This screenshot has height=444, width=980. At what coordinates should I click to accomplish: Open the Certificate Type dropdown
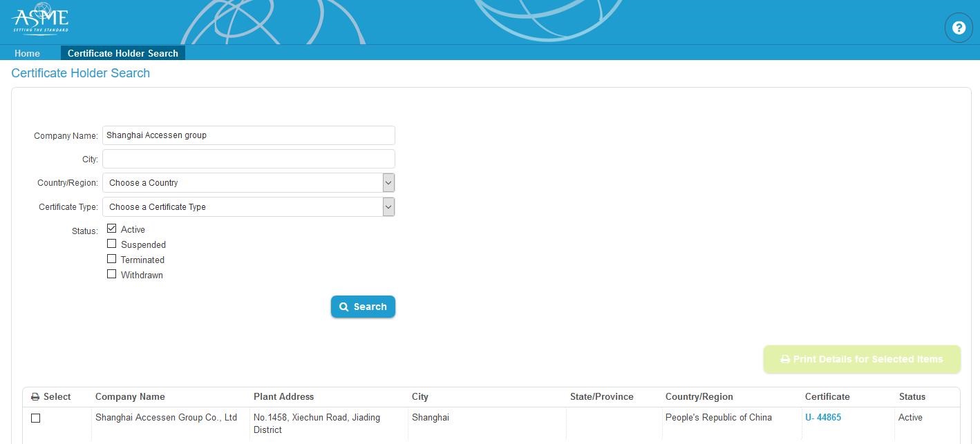pos(248,207)
